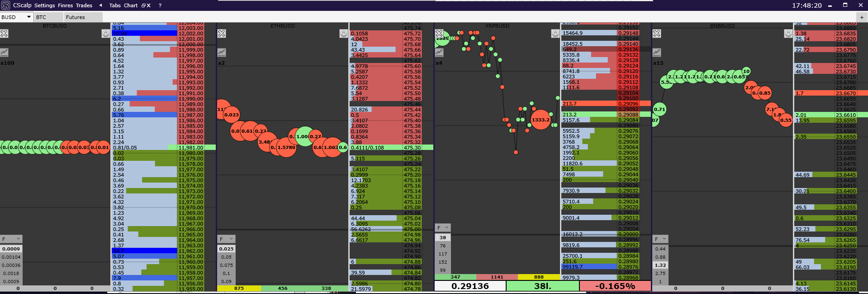Select 0.00036 working volume in BTCBUSD
The image size is (868, 294).
click(11, 265)
